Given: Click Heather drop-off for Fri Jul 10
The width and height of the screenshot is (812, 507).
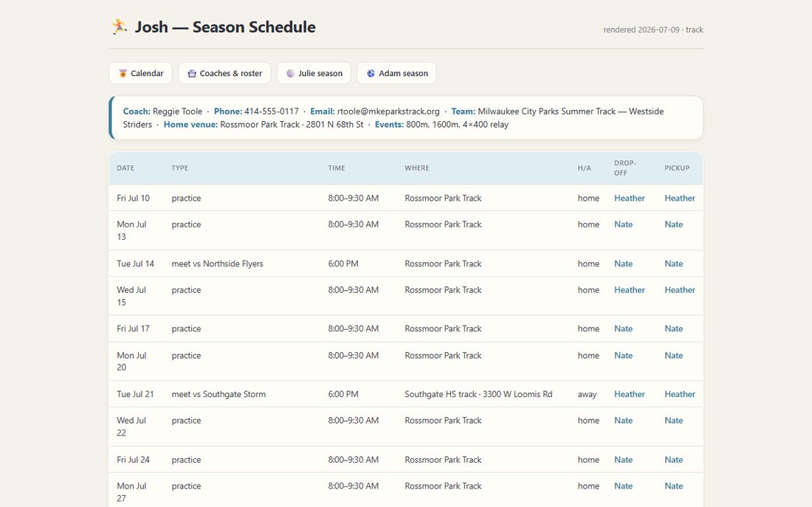Looking at the screenshot, I should pos(629,198).
